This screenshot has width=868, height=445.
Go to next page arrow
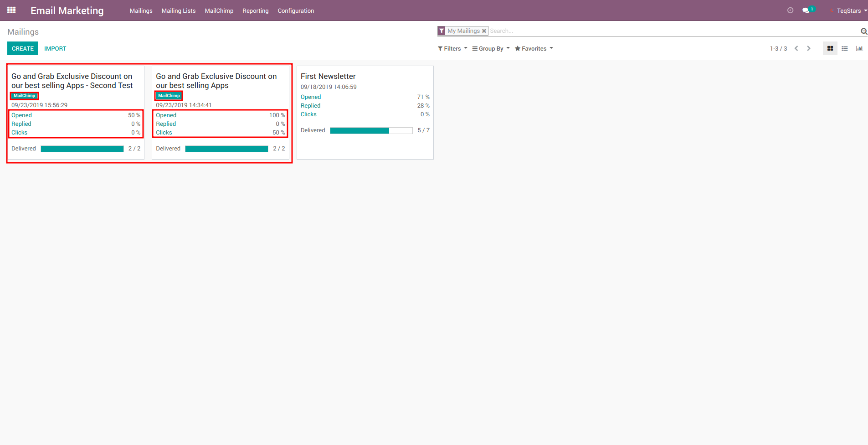(x=809, y=48)
